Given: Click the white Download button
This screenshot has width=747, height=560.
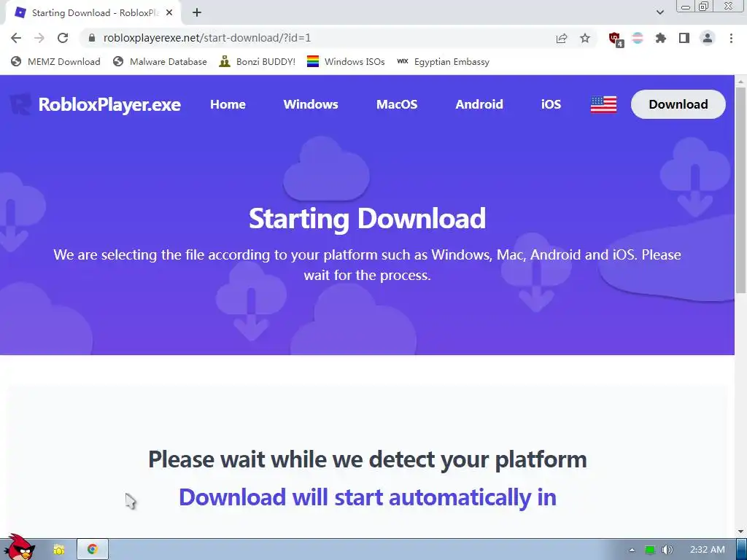Looking at the screenshot, I should point(678,104).
